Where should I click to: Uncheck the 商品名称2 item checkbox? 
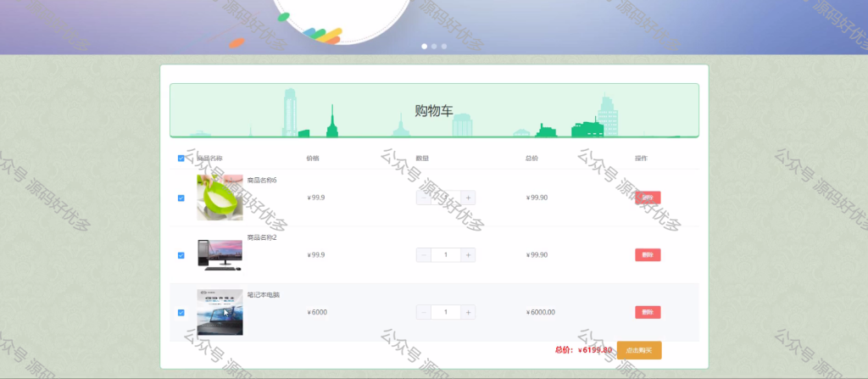181,255
